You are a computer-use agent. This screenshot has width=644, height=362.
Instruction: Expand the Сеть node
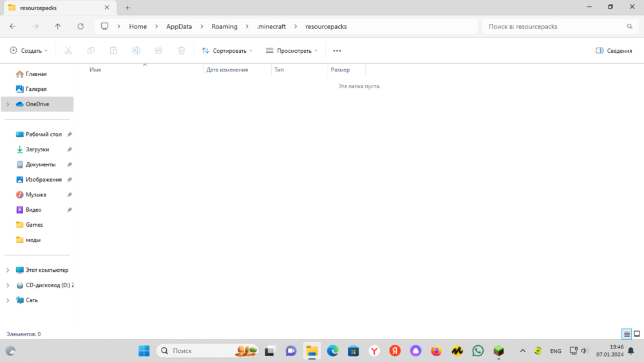coord(8,300)
